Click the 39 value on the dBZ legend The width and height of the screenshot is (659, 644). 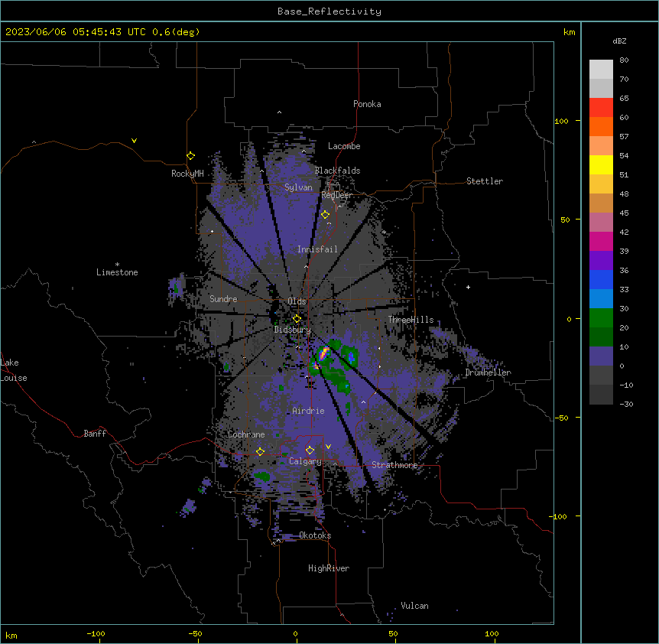624,251
